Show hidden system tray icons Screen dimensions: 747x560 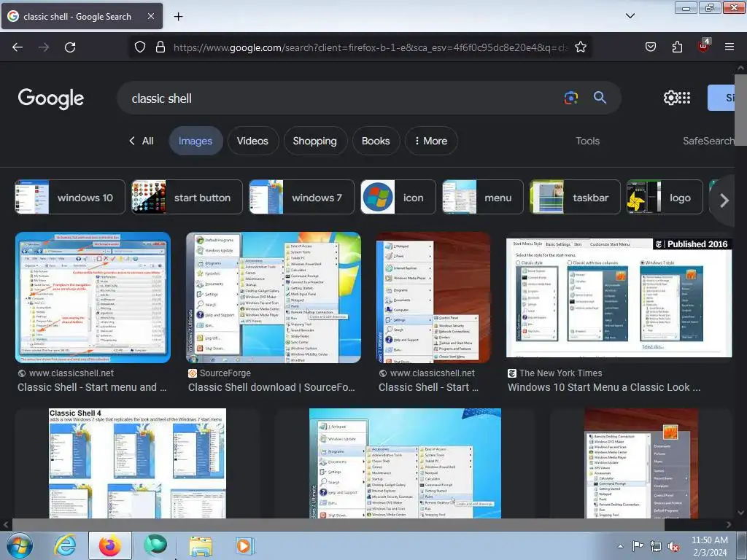(x=620, y=546)
